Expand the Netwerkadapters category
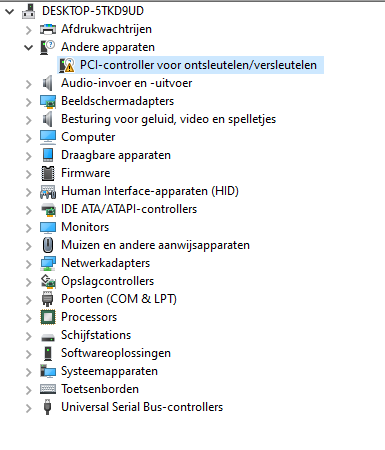 click(x=29, y=264)
